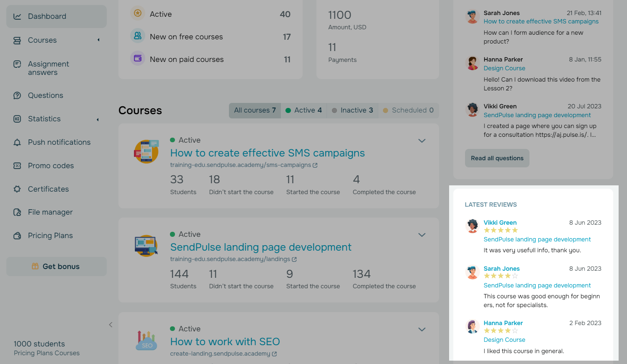Click the Read all questions button

(497, 158)
